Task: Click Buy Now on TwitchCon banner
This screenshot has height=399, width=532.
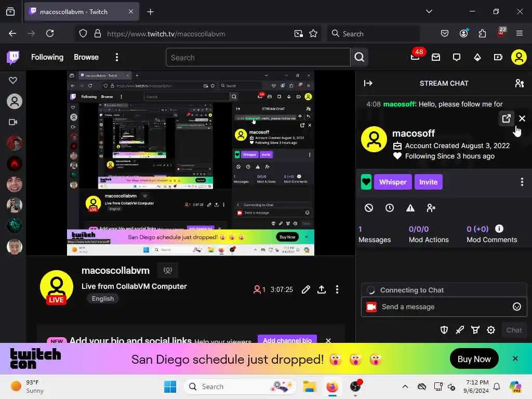Action: pos(474,359)
